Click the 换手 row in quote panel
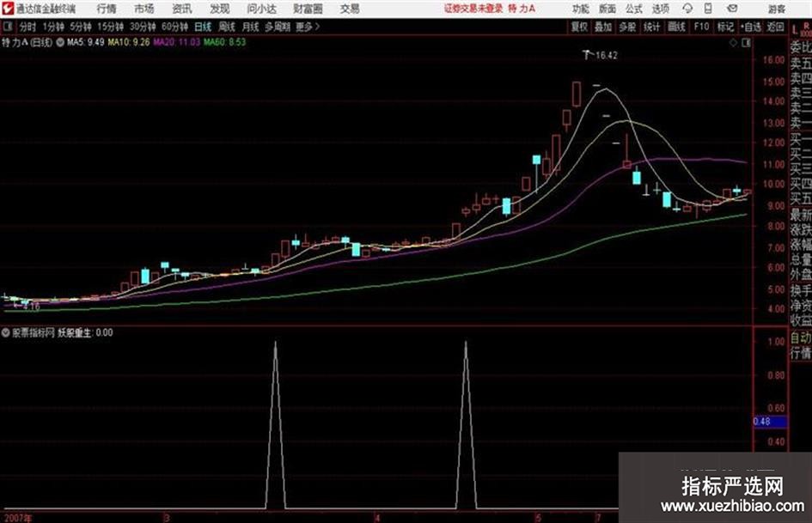The height and width of the screenshot is (523, 812). 801,290
